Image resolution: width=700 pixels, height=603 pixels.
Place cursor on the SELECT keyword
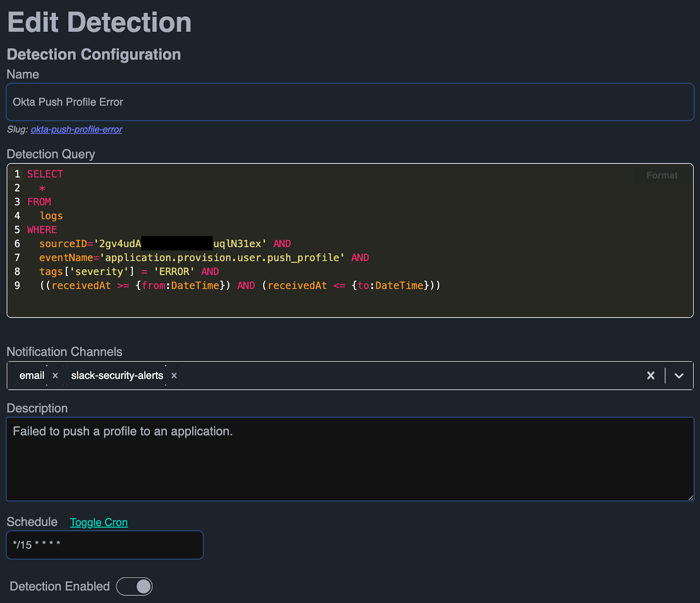point(44,174)
